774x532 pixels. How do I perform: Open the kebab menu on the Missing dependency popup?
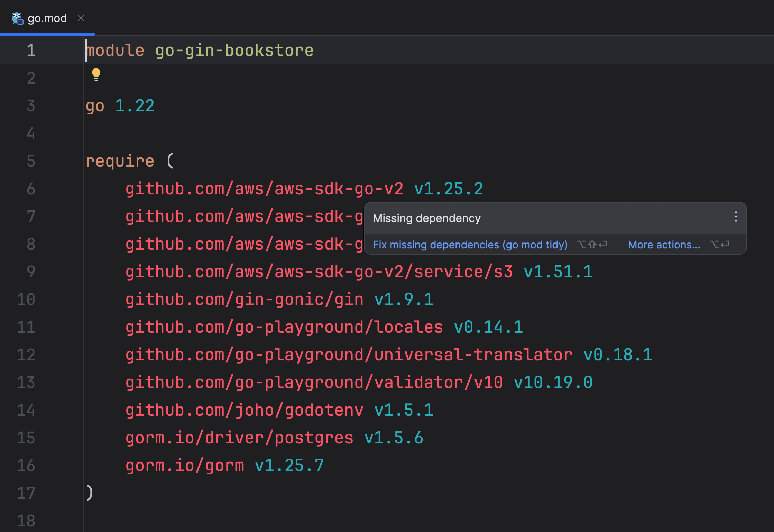735,217
